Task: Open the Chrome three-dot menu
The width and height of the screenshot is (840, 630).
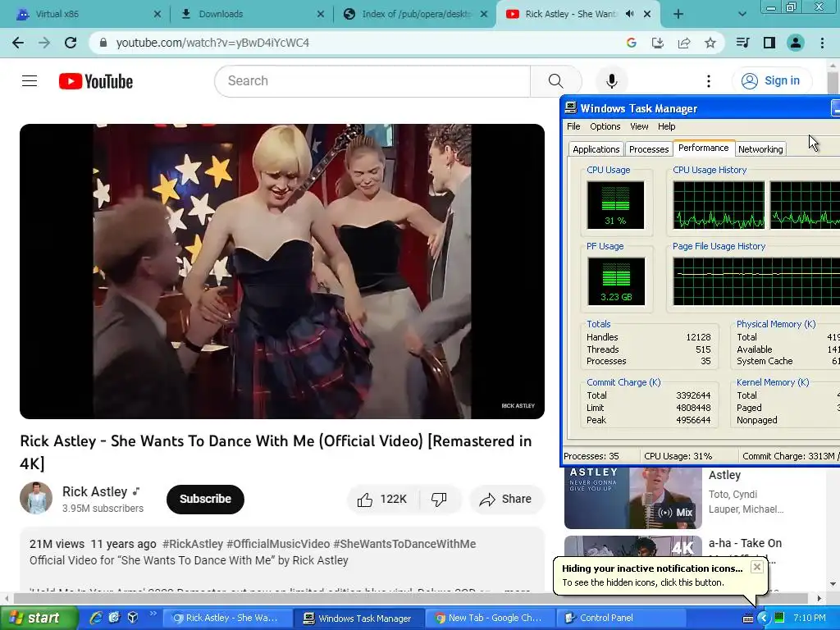Action: point(822,43)
